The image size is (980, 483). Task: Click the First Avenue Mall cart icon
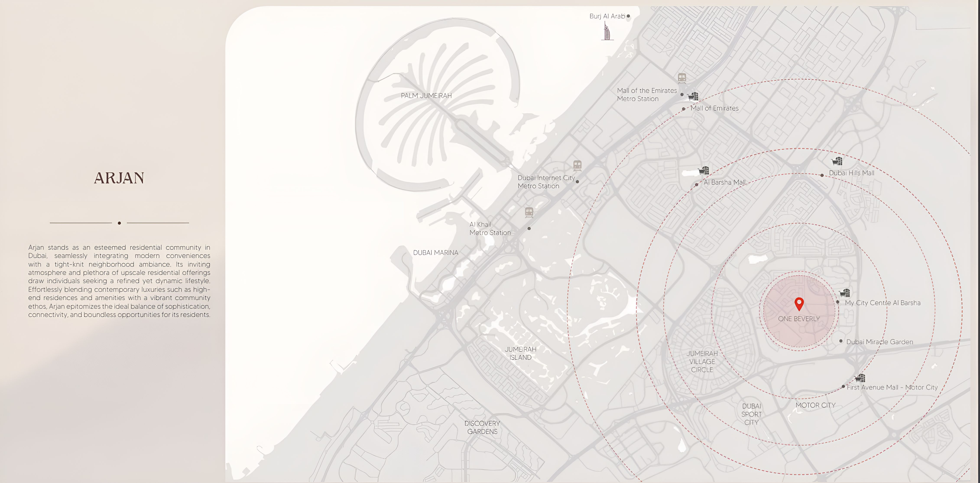pos(860,378)
